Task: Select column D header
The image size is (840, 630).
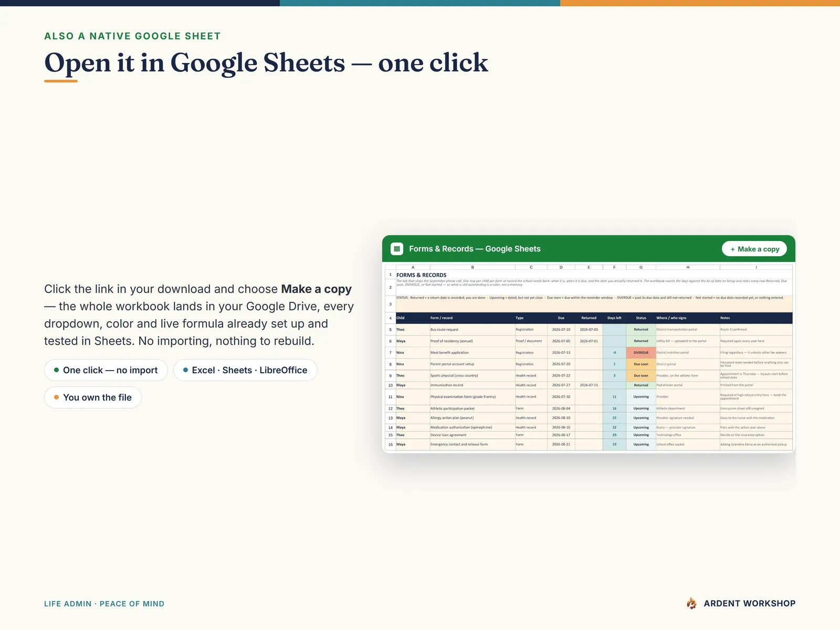Action: click(x=561, y=267)
